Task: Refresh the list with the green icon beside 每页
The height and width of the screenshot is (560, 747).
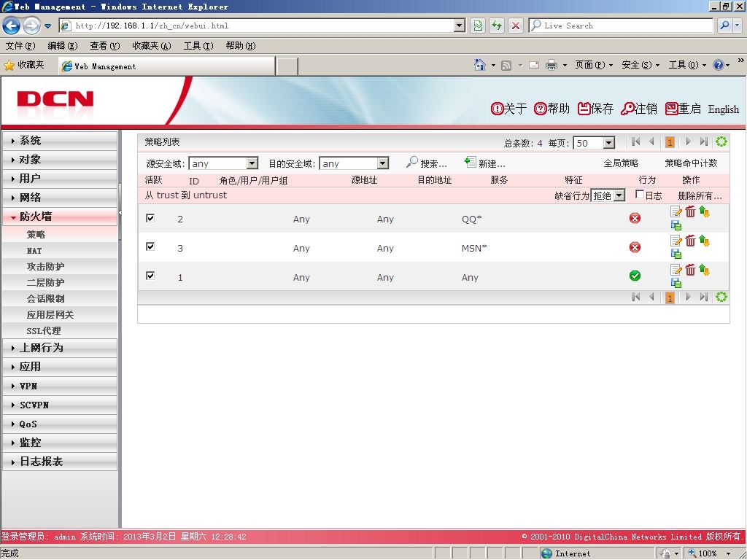Action: click(721, 141)
